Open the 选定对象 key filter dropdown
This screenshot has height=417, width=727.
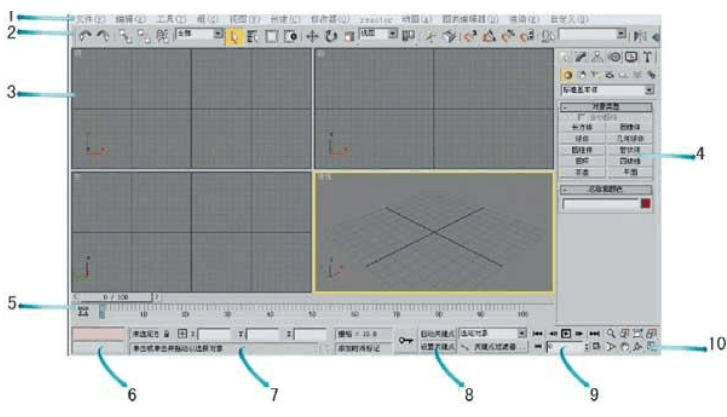[x=492, y=334]
